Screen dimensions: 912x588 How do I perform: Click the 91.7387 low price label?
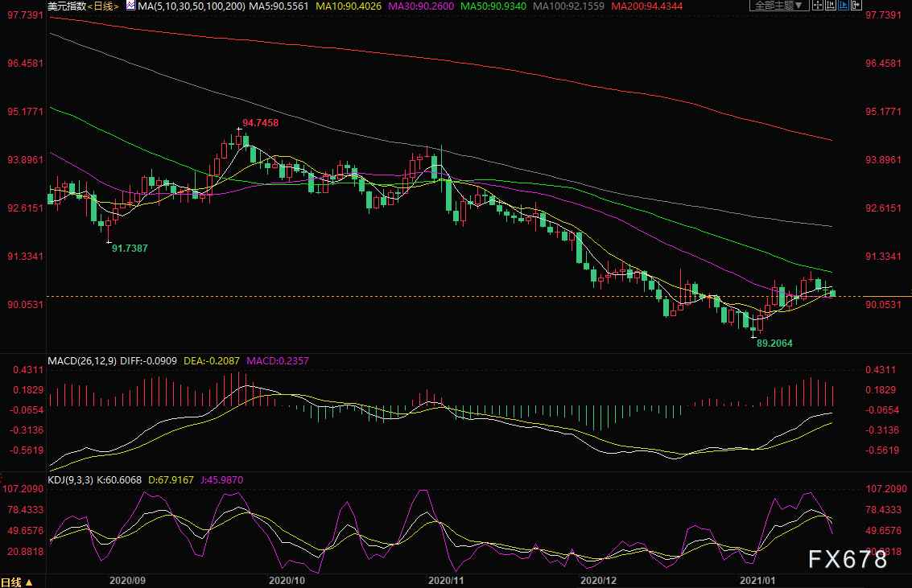coord(129,249)
